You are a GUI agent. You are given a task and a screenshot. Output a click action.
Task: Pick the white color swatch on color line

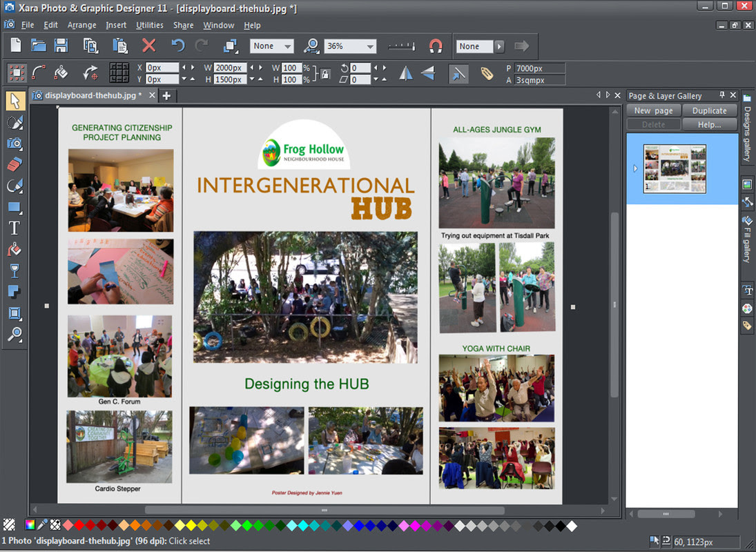click(572, 526)
